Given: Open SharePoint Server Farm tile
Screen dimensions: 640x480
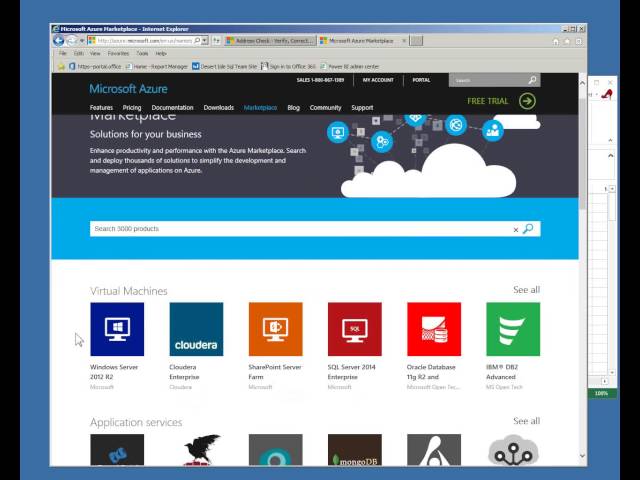Looking at the screenshot, I should (276, 329).
